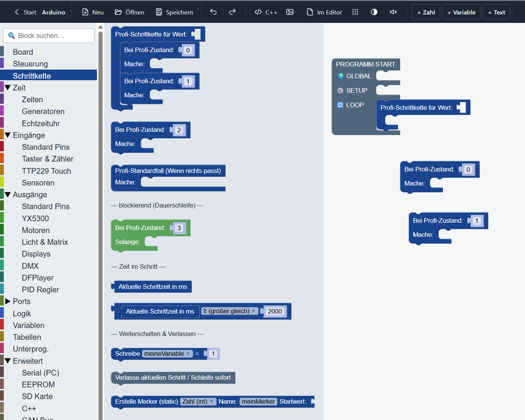Toggle the muted speaker icon
The image size is (525, 420).
click(393, 12)
